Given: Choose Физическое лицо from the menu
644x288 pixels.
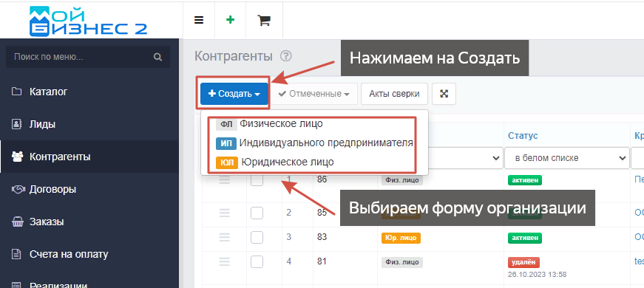Looking at the screenshot, I should [282, 123].
